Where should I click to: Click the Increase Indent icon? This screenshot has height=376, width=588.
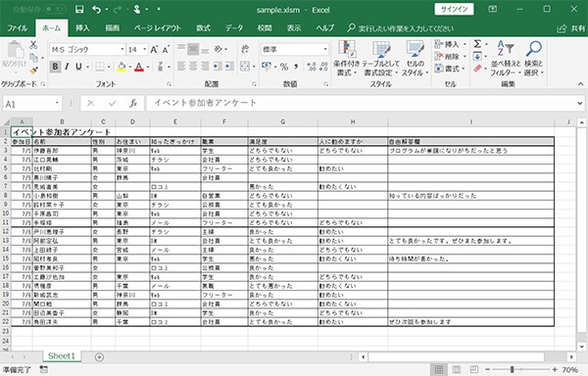pyautogui.click(x=229, y=67)
